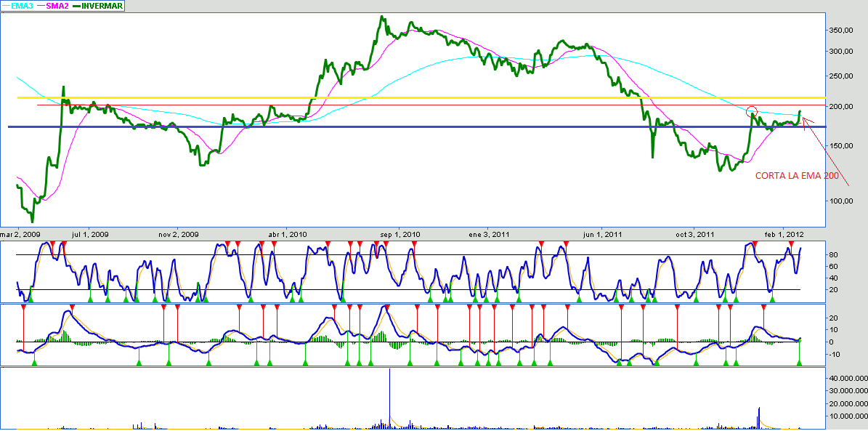Click the SMA2 legend label

click(x=57, y=6)
